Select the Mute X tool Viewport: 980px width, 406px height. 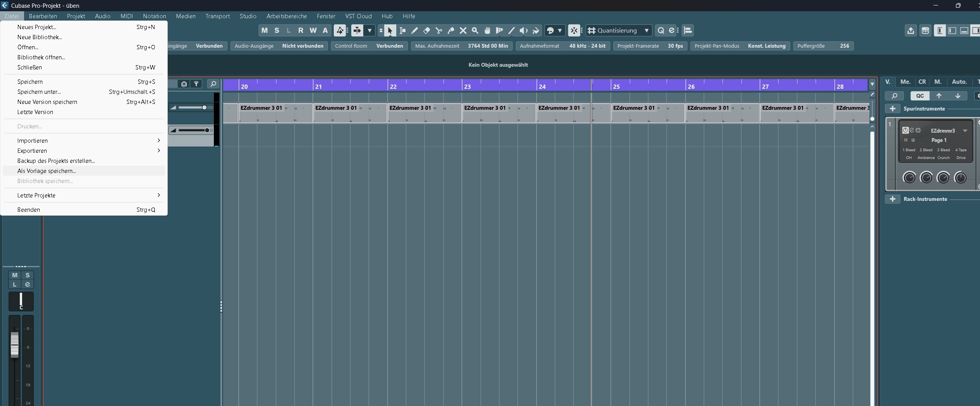pos(463,30)
